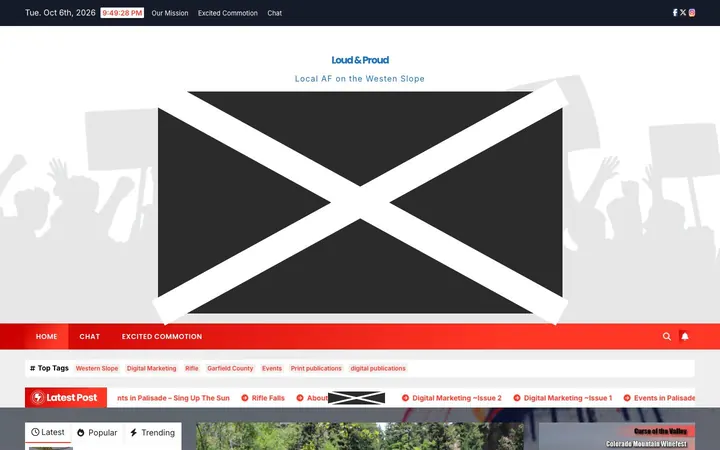Open Sing Up The Sun ticker post
The height and width of the screenshot is (450, 720).
pyautogui.click(x=173, y=398)
